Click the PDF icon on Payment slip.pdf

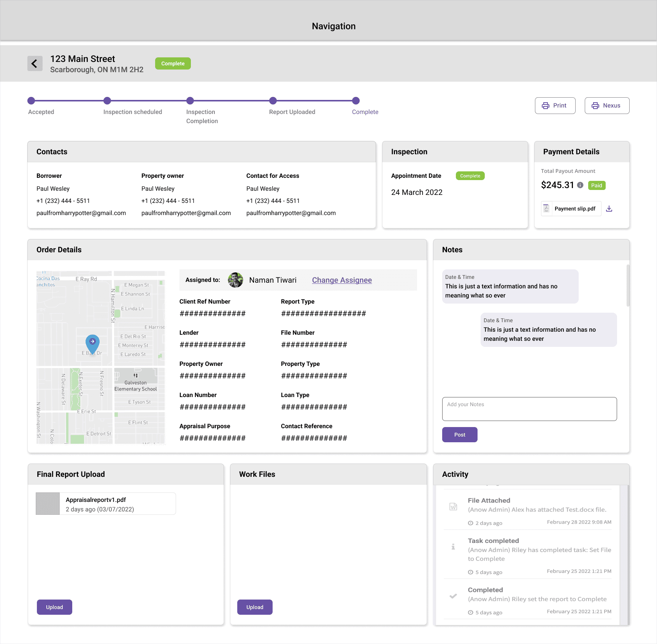click(546, 208)
